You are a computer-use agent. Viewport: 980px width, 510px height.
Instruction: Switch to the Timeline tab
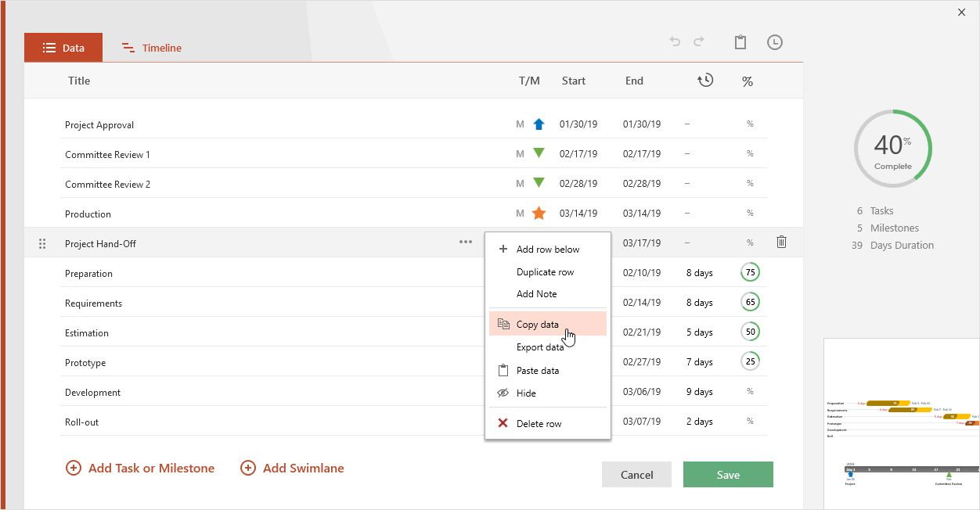152,48
